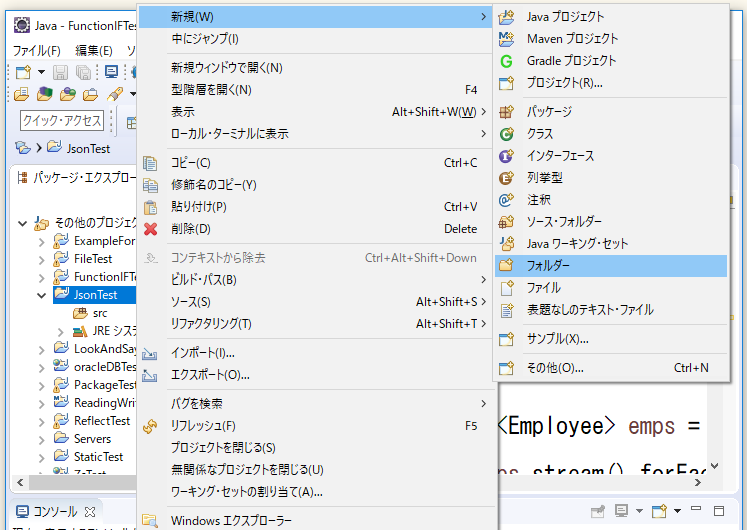The image size is (747, 530).
Task: Expand the リファクタリング(T) submenu
Action: (x=315, y=324)
